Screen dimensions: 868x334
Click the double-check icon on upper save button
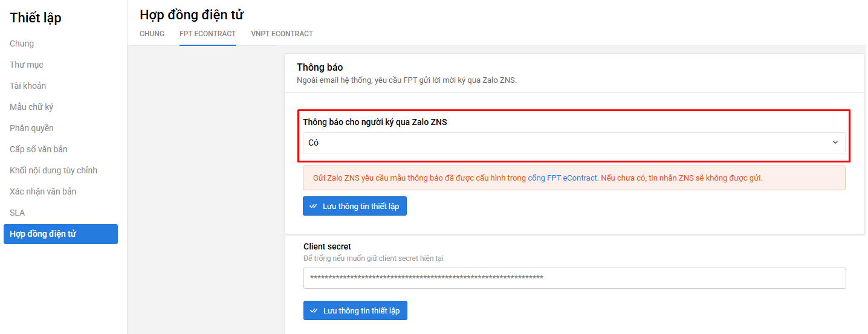click(x=313, y=206)
